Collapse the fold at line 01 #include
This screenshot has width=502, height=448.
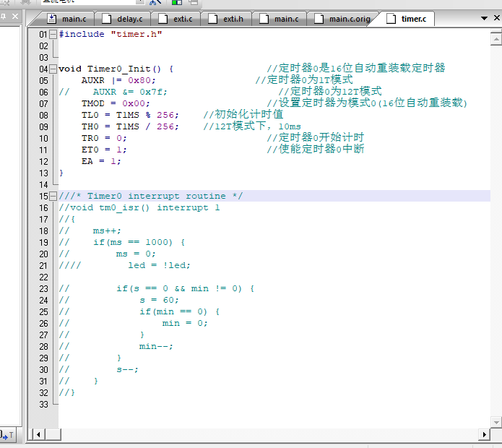[53, 34]
